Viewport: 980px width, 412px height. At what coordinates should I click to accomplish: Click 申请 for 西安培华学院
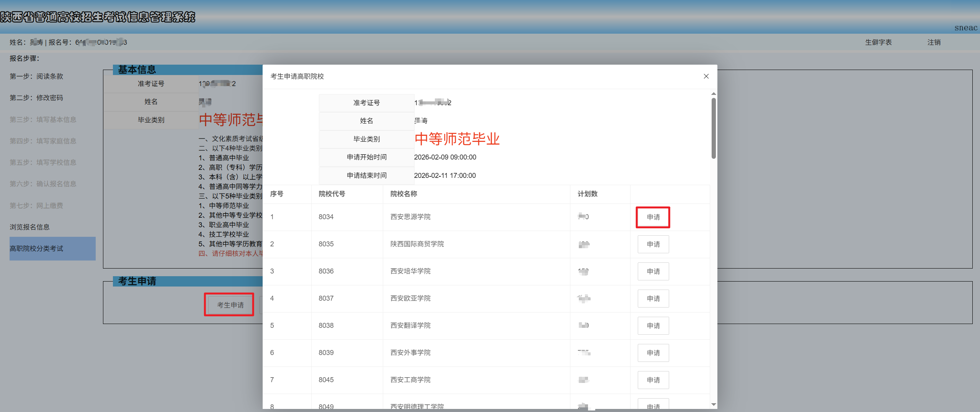point(653,271)
